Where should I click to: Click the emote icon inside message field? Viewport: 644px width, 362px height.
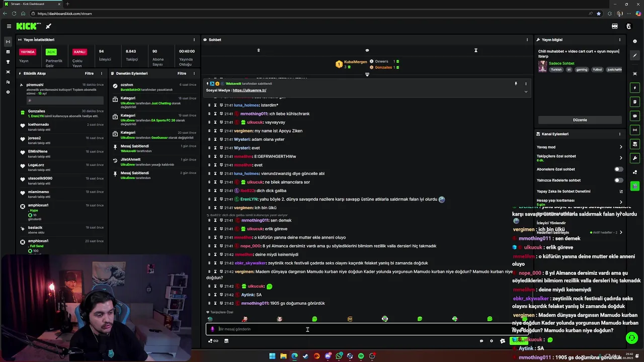pyautogui.click(x=212, y=329)
